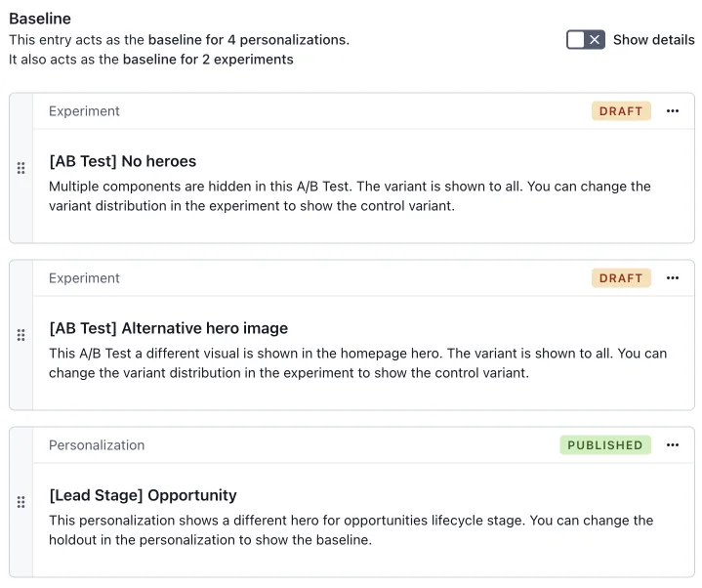The height and width of the screenshot is (588, 702).
Task: Open the Alternative hero image options menu
Action: 673,278
